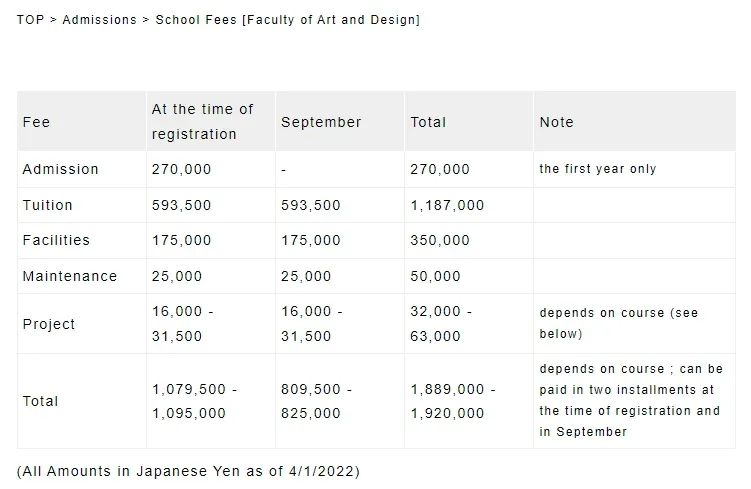Click the Fee column header
The width and height of the screenshot is (751, 489).
click(36, 122)
